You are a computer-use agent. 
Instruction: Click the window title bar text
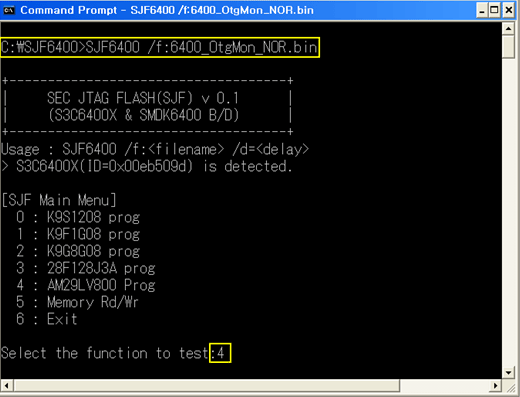pos(167,10)
